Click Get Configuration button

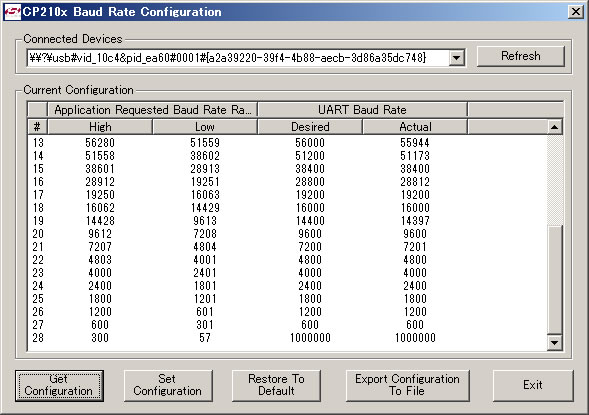pos(59,385)
